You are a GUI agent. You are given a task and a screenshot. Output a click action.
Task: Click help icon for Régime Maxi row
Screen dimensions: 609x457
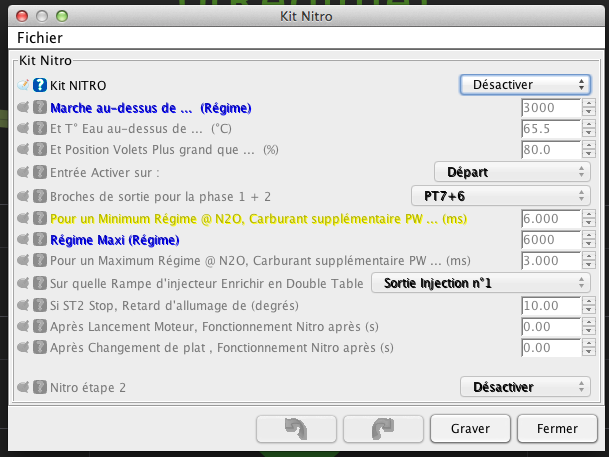[x=40, y=240]
